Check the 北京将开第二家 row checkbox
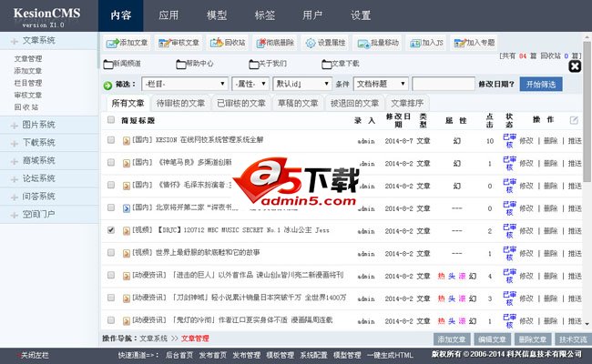592x364 pixels. (110, 207)
